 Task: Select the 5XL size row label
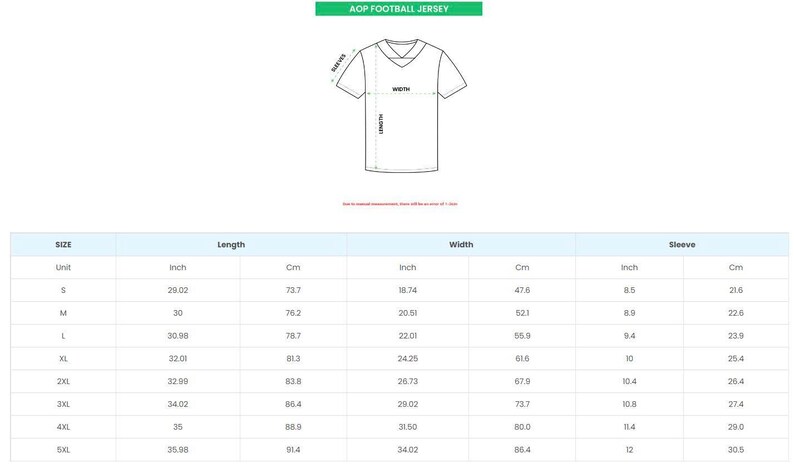63,450
